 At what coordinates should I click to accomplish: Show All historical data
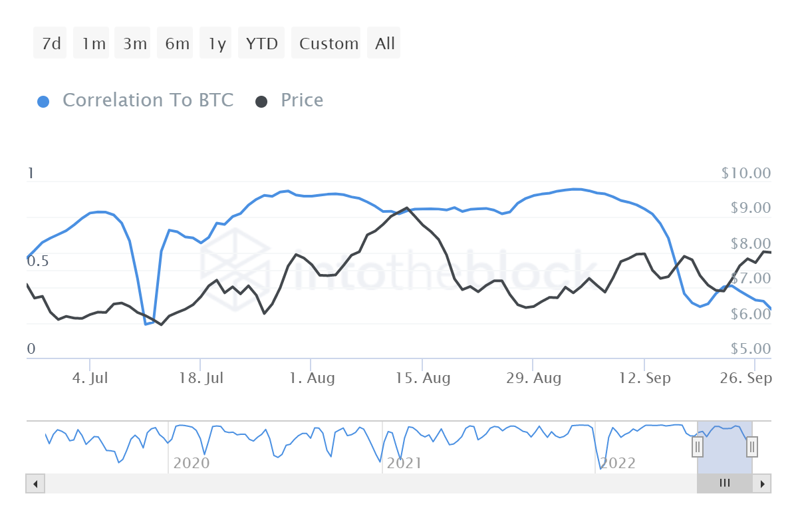pos(384,43)
